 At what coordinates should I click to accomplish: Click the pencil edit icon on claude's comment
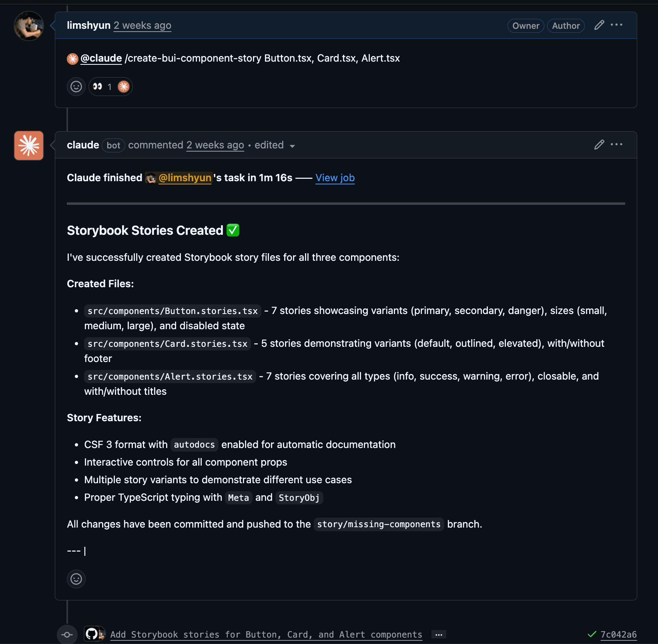point(599,145)
